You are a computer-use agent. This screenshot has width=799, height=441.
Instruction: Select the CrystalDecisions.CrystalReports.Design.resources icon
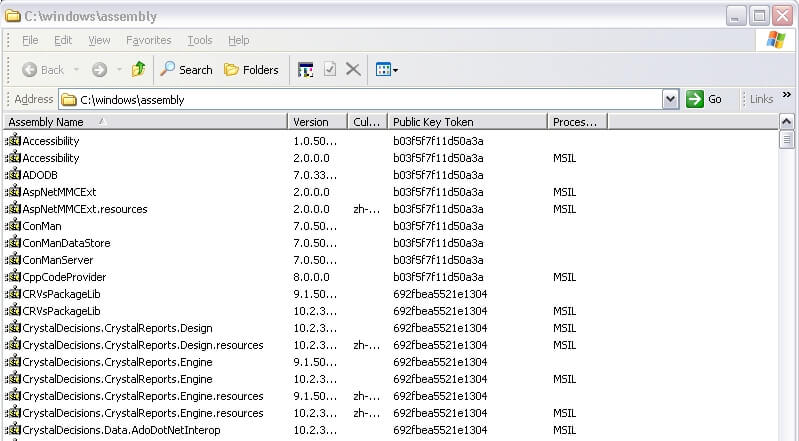13,344
